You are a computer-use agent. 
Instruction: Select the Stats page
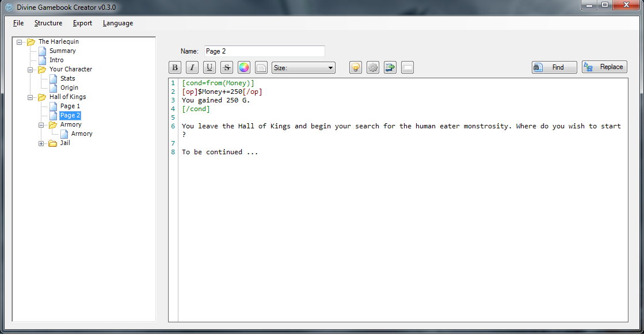point(67,78)
